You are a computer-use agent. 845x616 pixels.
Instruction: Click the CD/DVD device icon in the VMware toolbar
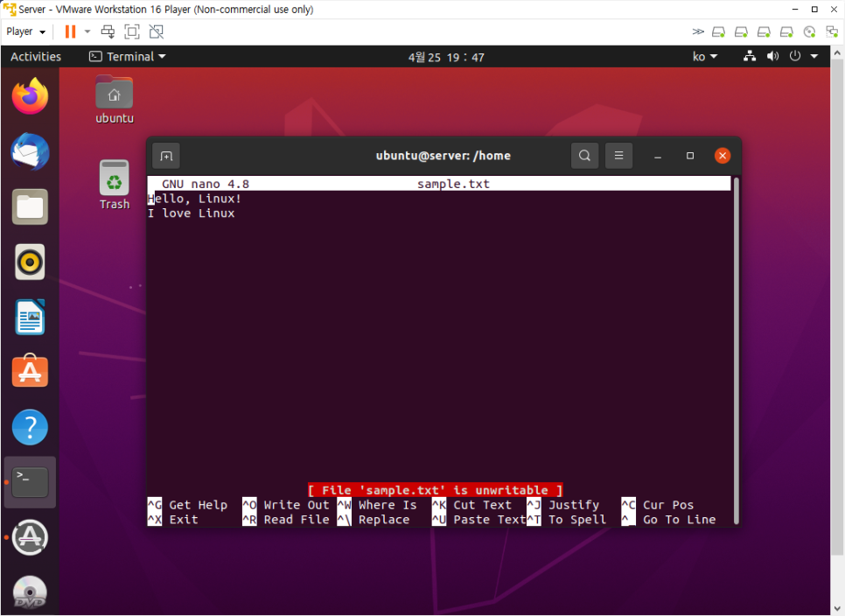tap(809, 31)
